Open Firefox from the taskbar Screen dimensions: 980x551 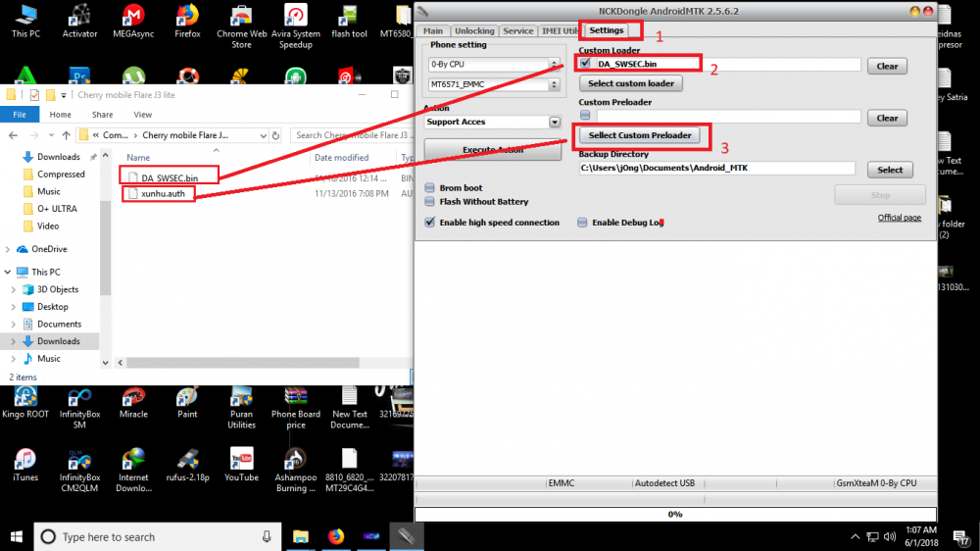[336, 536]
